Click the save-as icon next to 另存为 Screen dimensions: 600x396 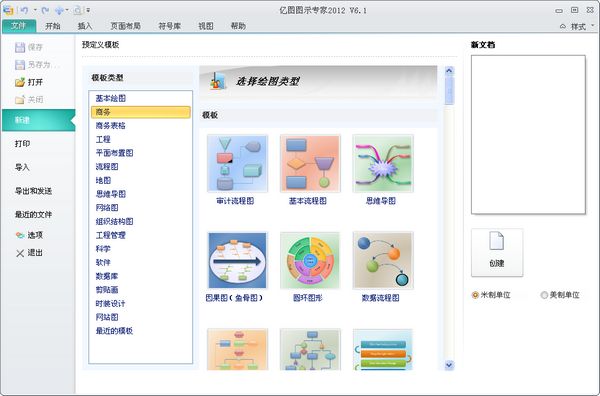tap(20, 65)
